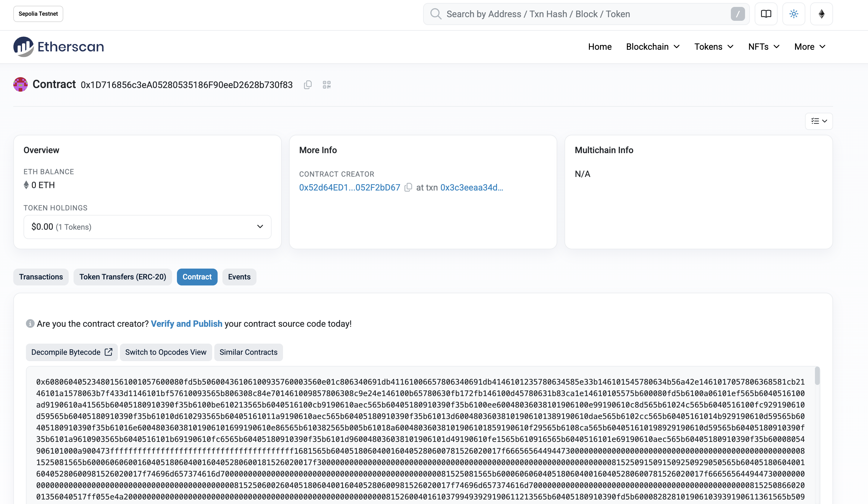Copy the contract creator address
Image resolution: width=868 pixels, height=504 pixels.
click(408, 187)
